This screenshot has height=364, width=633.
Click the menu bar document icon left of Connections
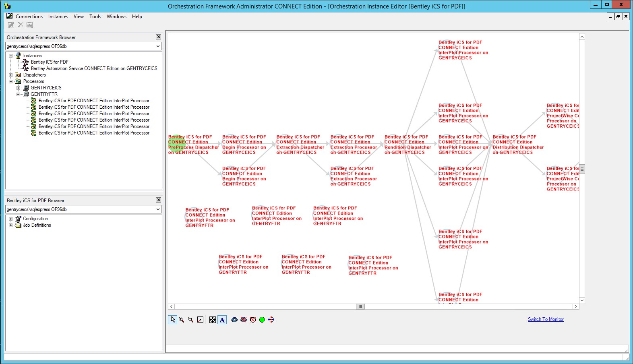click(x=10, y=16)
